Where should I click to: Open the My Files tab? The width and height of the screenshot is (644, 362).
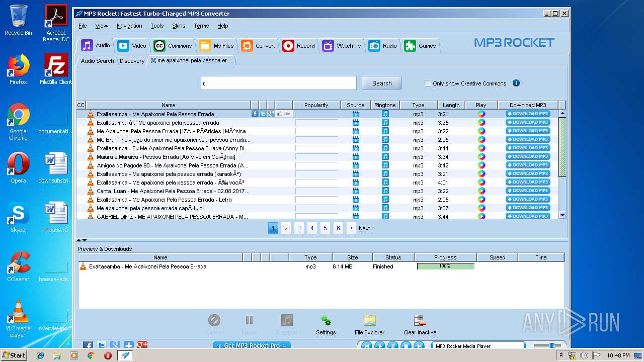point(217,46)
